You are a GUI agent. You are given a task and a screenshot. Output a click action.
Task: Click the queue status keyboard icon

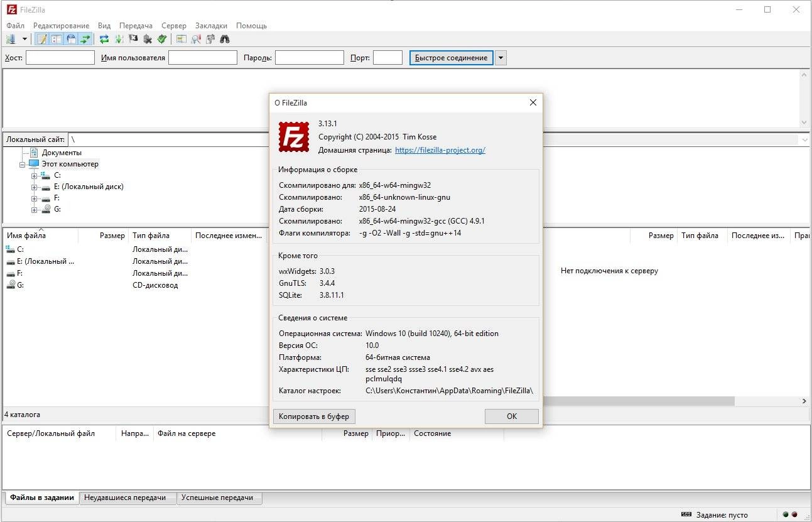tap(686, 514)
